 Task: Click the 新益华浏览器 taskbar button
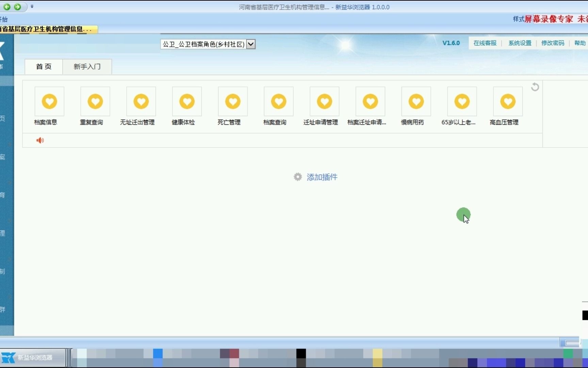33,357
